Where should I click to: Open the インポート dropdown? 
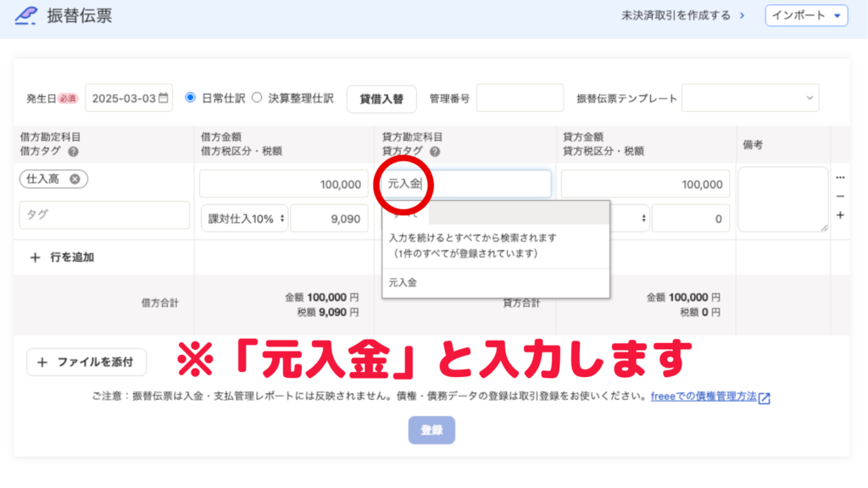(x=805, y=15)
